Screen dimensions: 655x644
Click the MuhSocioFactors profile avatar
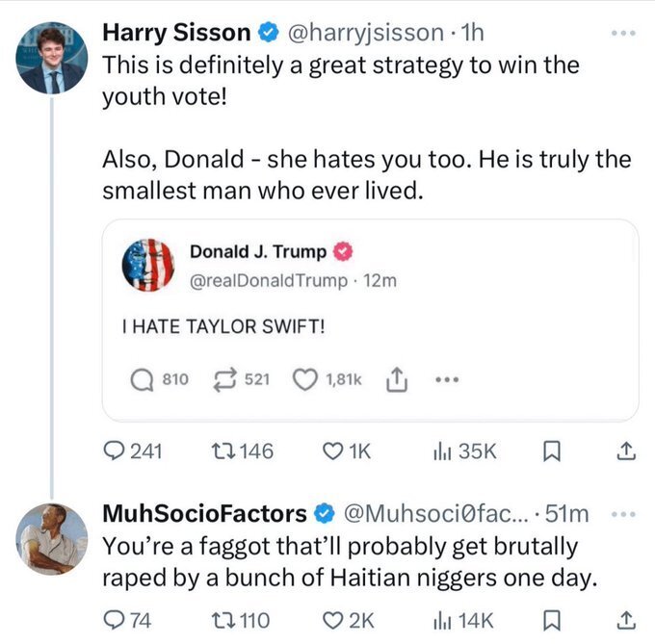coord(52,539)
